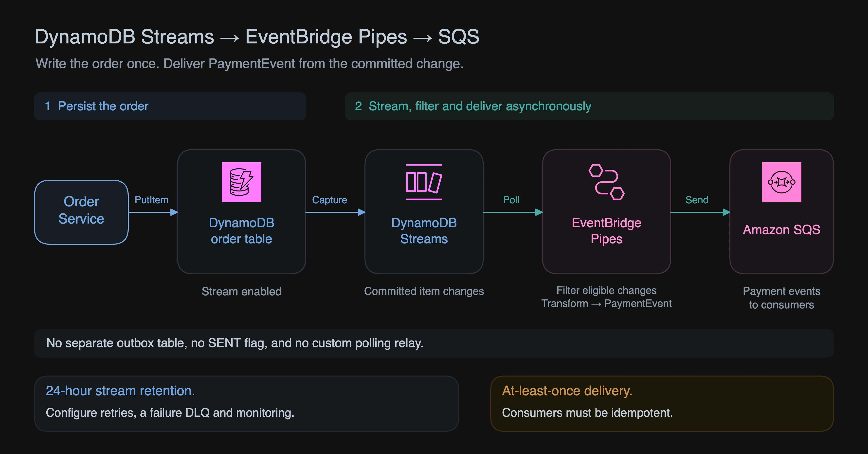Click the Amazon SQS queue icon
868x454 pixels.
pyautogui.click(x=781, y=182)
